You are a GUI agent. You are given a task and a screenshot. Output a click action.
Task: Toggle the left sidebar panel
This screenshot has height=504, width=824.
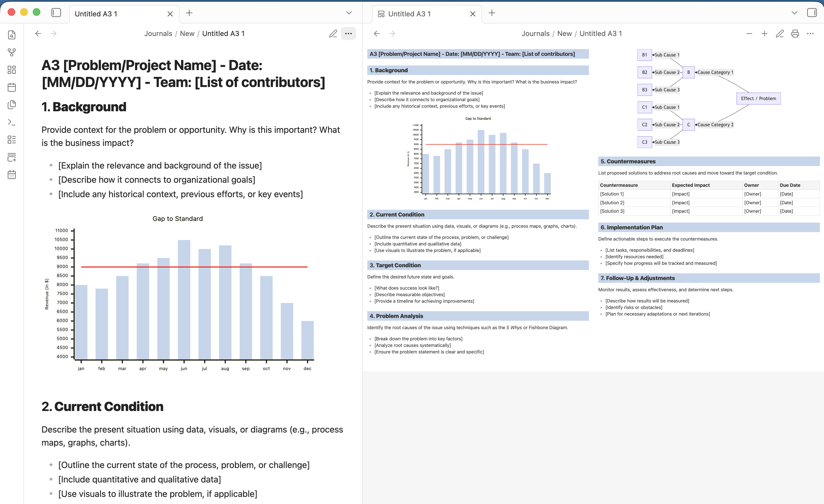coord(56,13)
